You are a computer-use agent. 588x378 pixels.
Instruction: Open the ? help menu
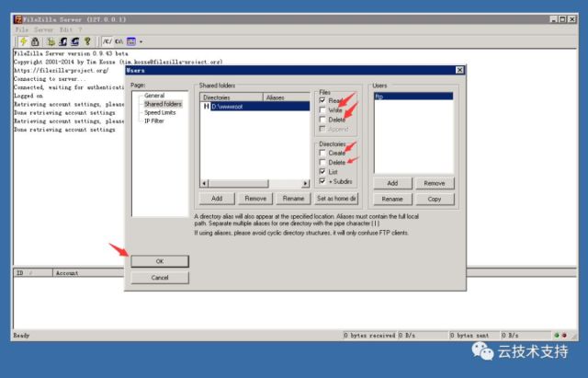[80, 29]
